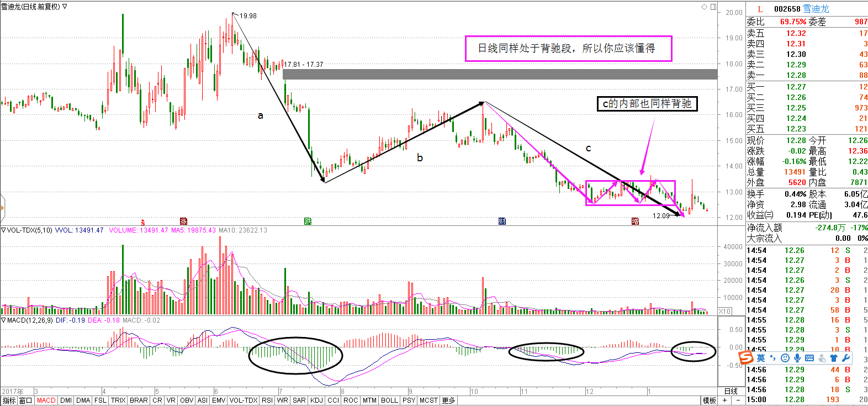Open Sogou skin shirt icon
The width and height of the screenshot is (868, 406).
[834, 358]
